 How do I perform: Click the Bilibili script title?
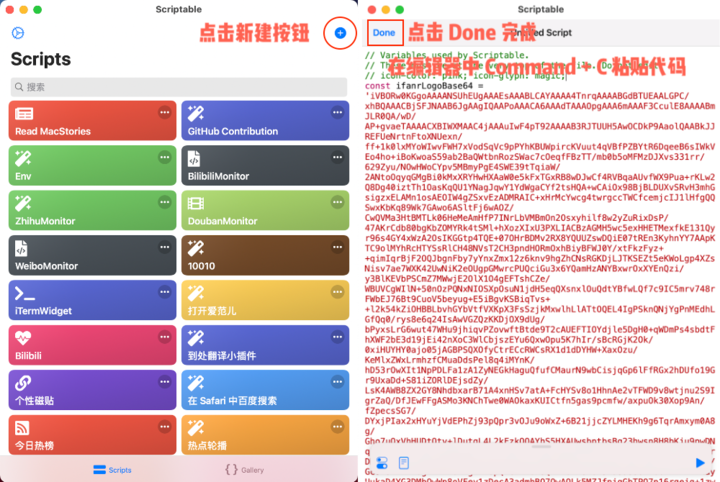point(28,356)
